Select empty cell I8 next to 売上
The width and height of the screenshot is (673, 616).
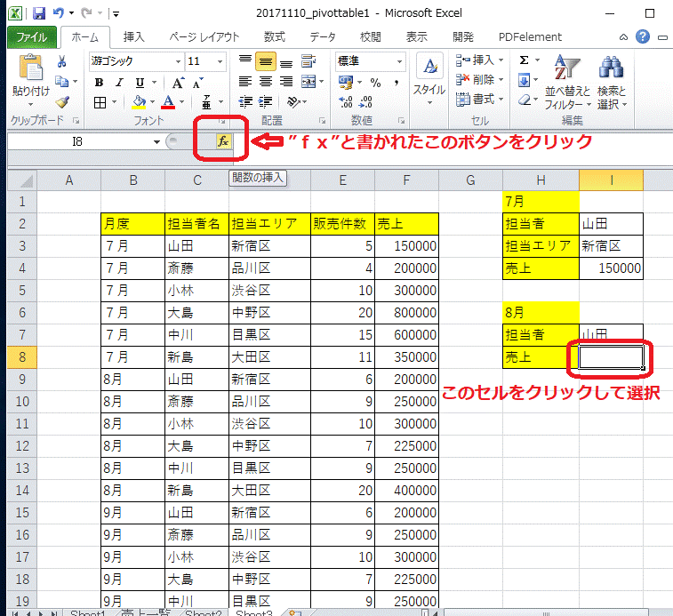(x=610, y=356)
